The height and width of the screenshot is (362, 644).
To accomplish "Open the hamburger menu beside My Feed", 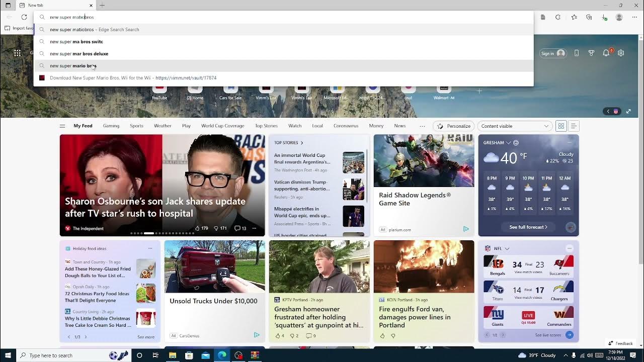I will tap(62, 126).
